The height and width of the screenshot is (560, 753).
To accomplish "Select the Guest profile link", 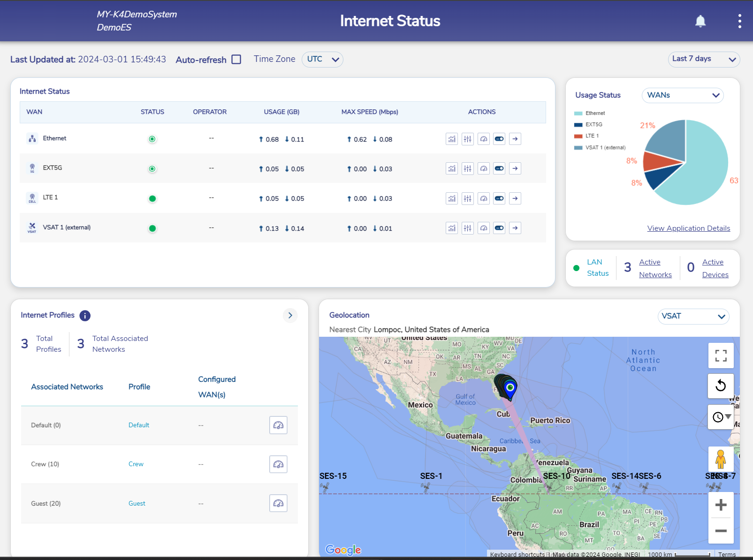I will click(137, 503).
